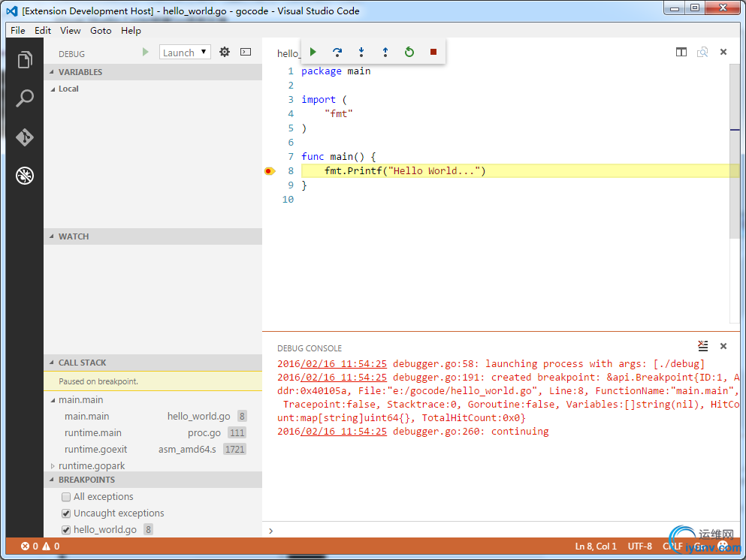The image size is (746, 560).
Task: Collapse the Local variables section
Action: pos(53,89)
